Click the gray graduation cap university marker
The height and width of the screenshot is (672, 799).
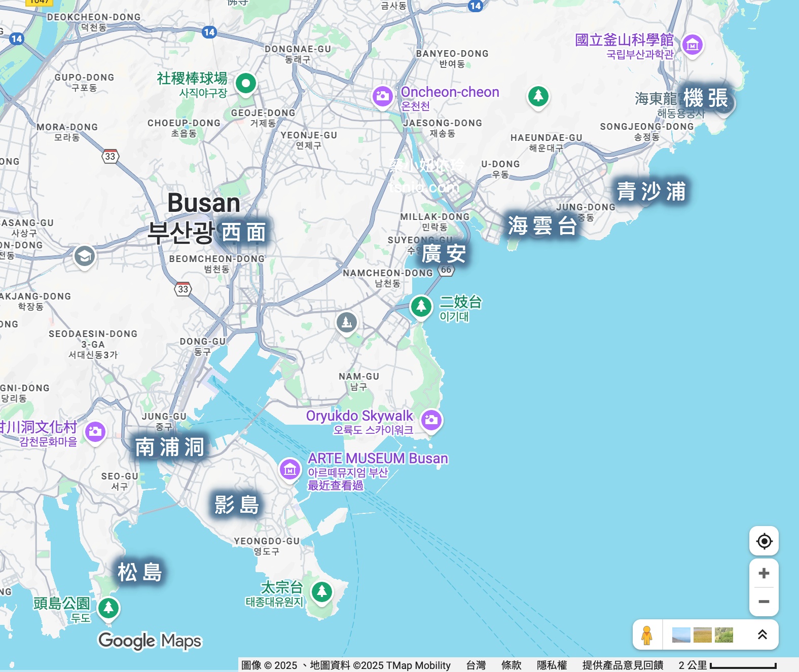[85, 256]
